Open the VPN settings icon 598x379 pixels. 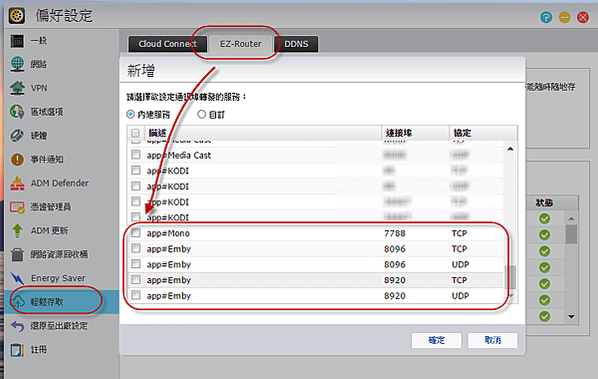point(17,88)
